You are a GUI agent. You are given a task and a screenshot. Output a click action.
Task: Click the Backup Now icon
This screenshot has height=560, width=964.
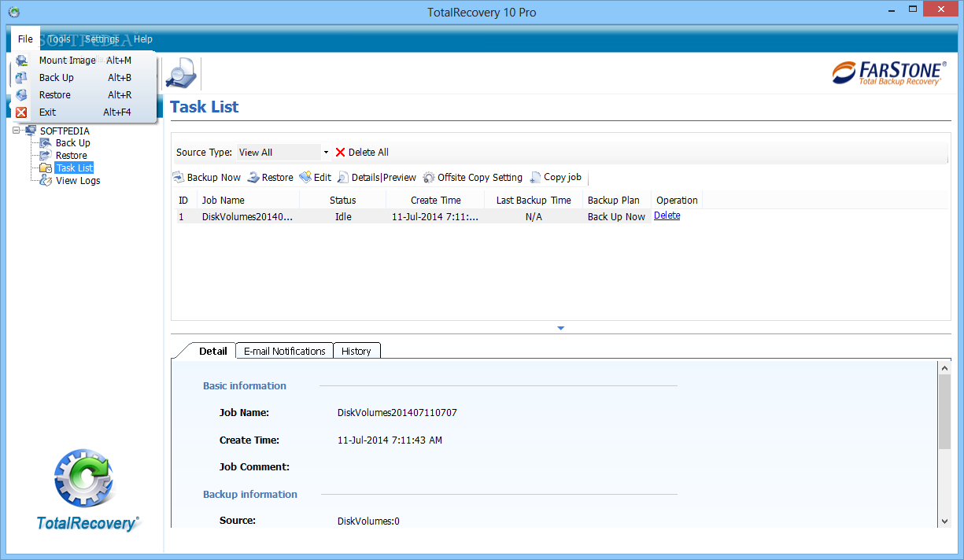click(178, 178)
